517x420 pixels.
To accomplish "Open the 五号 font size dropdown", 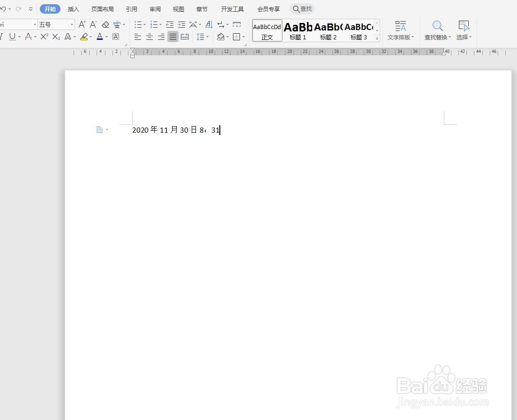I will (72, 24).
